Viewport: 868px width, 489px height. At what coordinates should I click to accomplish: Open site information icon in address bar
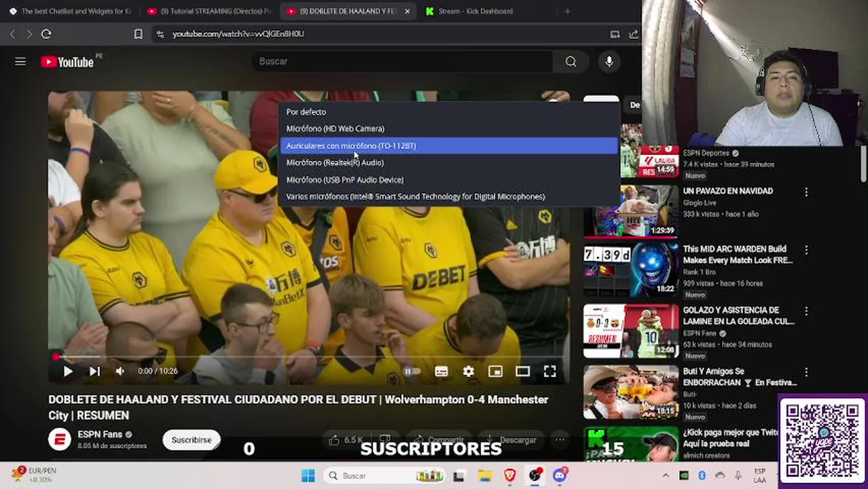pyautogui.click(x=160, y=34)
